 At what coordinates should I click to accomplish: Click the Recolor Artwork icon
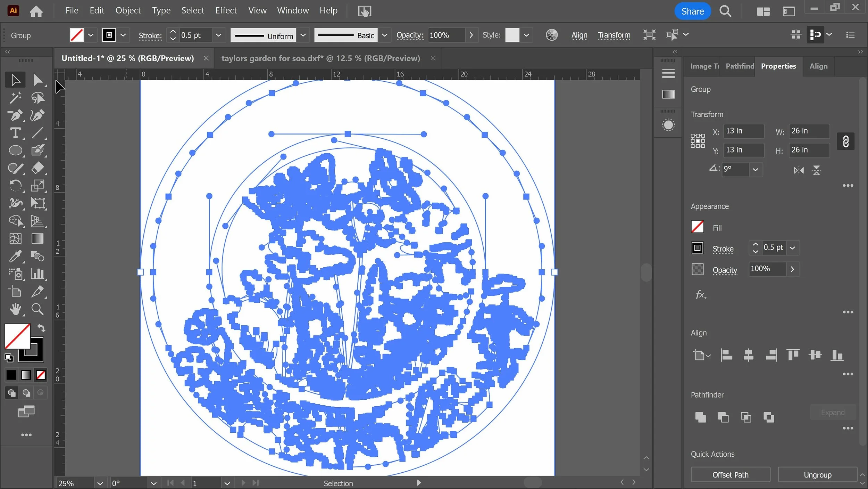click(551, 35)
